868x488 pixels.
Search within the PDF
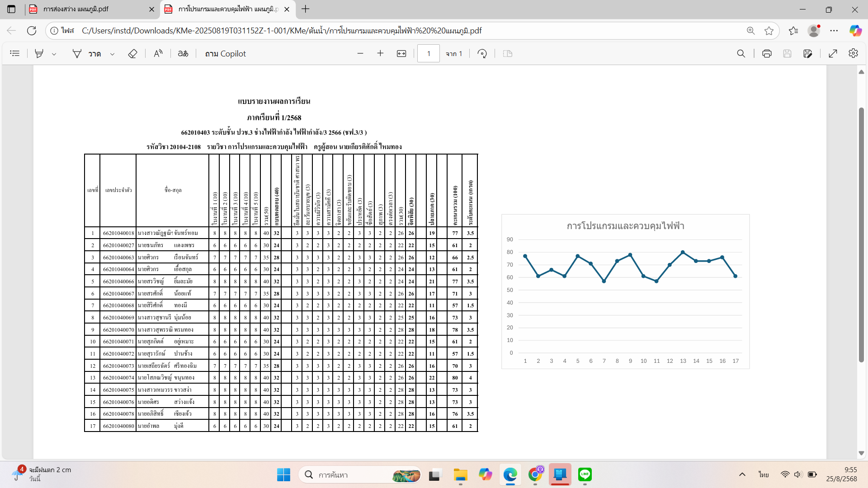pos(741,53)
